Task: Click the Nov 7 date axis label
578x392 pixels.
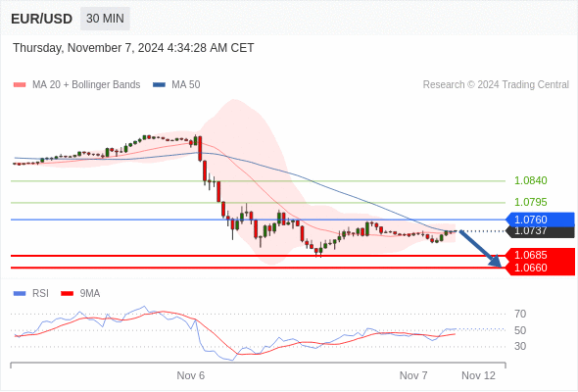Action: pyautogui.click(x=413, y=375)
